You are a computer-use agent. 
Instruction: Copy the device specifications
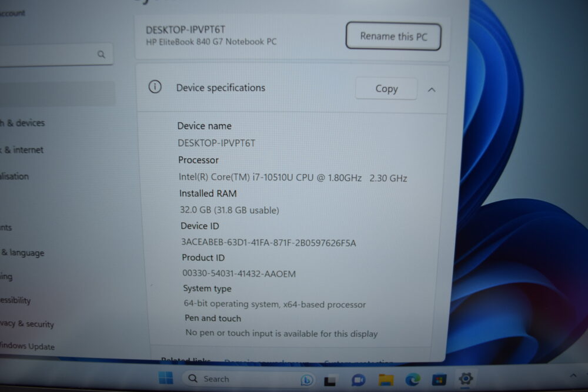click(386, 89)
